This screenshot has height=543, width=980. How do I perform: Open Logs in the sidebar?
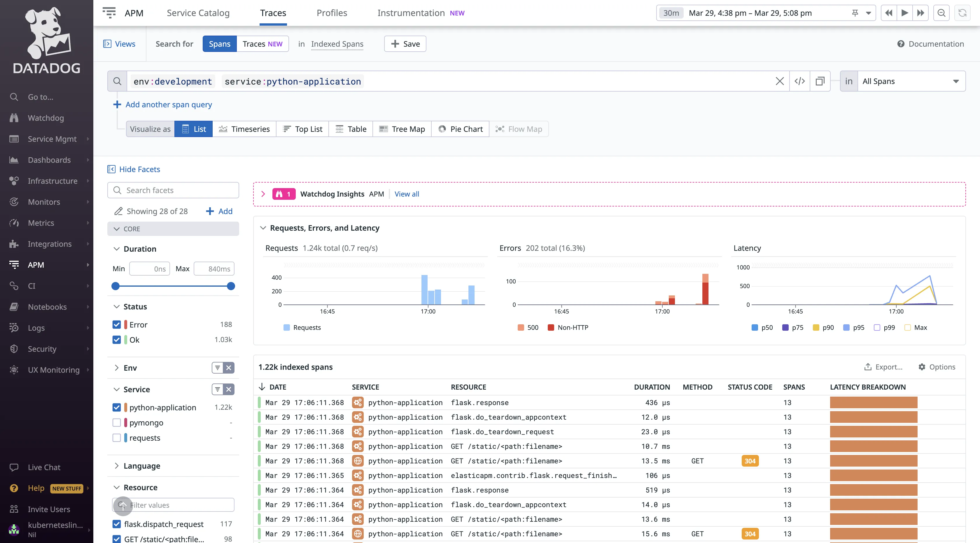36,328
